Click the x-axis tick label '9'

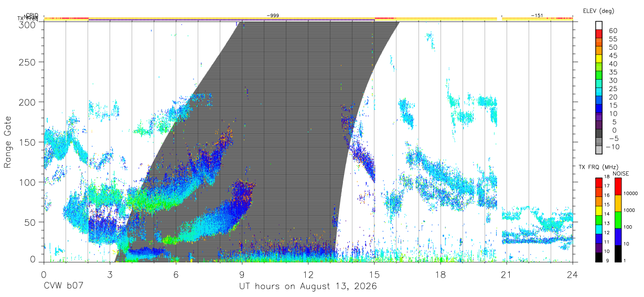tap(242, 274)
